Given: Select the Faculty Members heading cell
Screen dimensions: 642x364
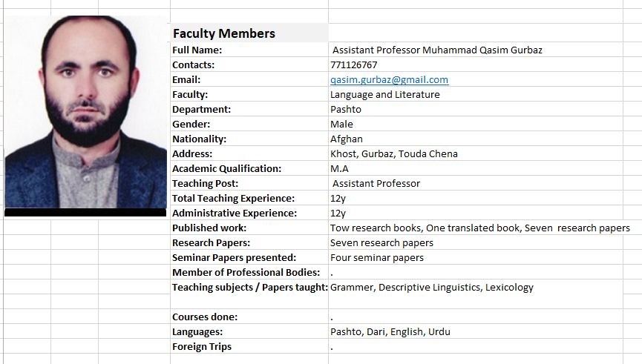Looking at the screenshot, I should [x=249, y=33].
